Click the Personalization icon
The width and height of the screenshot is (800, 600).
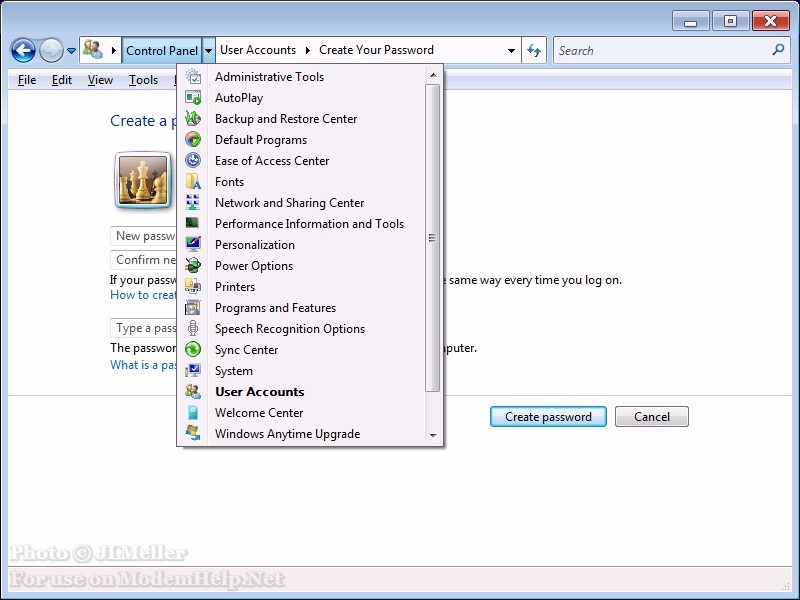click(x=193, y=244)
